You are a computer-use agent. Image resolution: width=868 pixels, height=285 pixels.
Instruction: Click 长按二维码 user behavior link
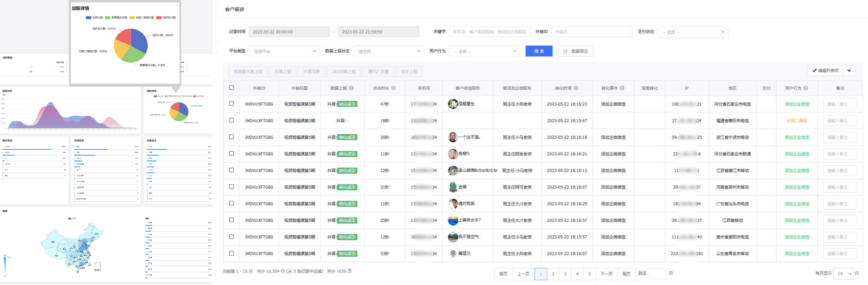pyautogui.click(x=796, y=121)
